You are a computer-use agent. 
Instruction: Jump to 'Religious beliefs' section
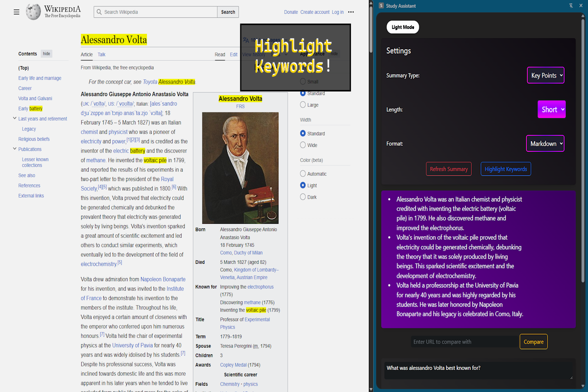34,139
